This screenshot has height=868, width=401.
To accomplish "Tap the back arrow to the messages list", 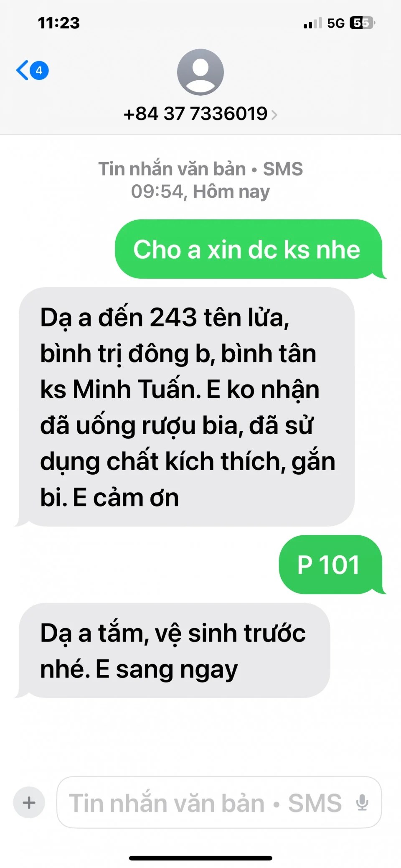I will point(23,70).
